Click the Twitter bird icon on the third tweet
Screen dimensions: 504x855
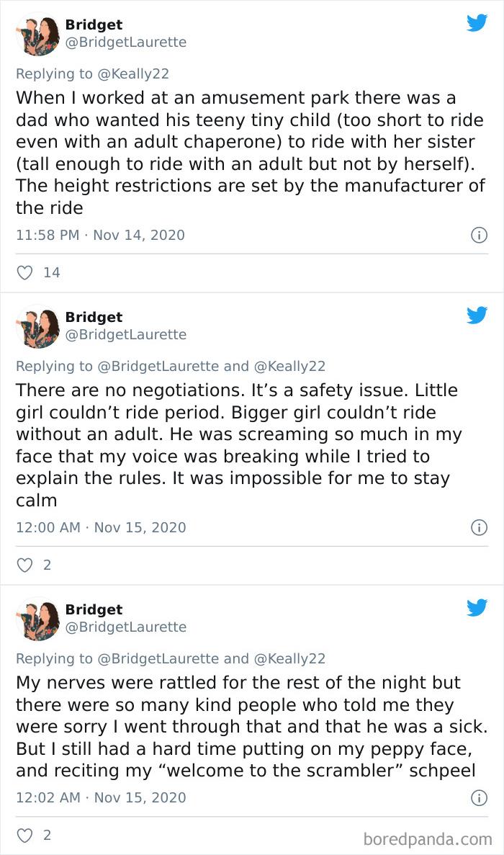pyautogui.click(x=477, y=607)
